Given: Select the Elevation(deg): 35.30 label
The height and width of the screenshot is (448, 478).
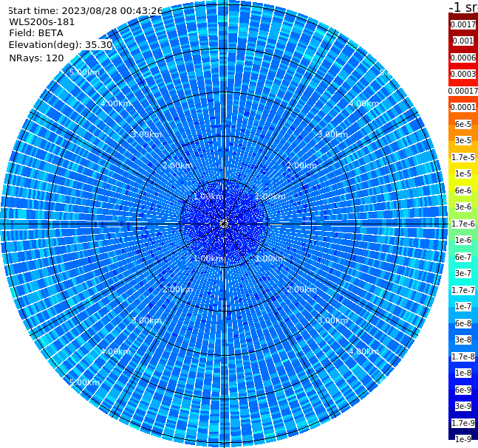Looking at the screenshot, I should [x=61, y=45].
